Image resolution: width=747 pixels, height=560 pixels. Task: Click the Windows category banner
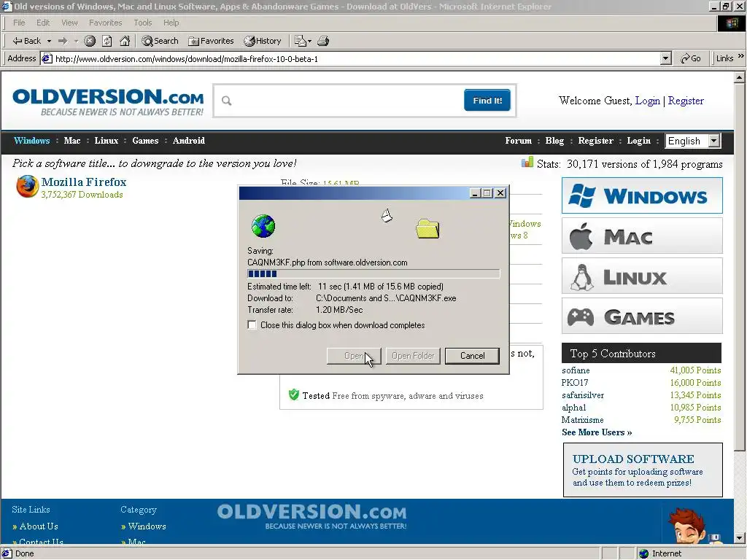[642, 195]
